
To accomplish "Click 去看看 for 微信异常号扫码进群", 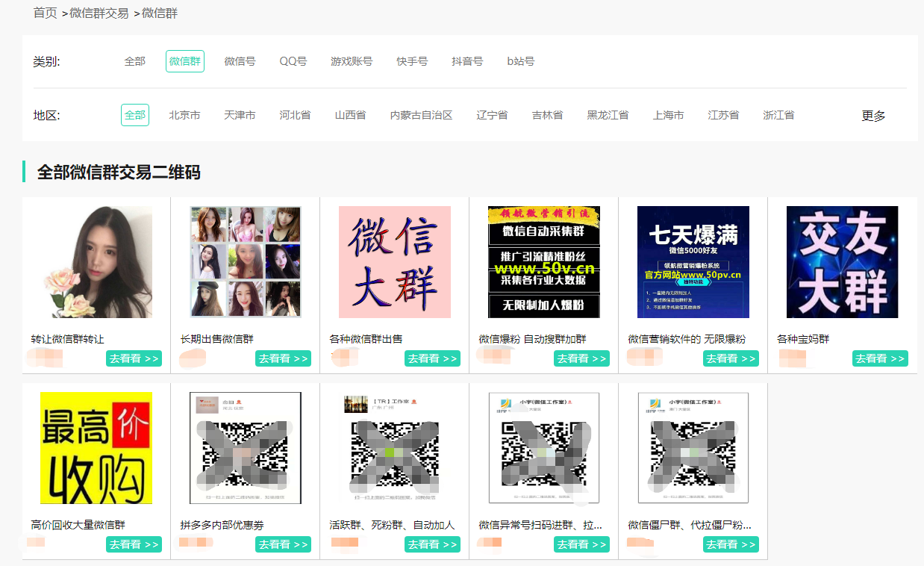I will click(582, 544).
